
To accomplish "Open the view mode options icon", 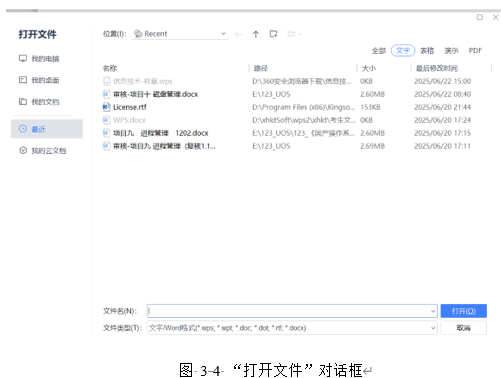I will click(x=294, y=34).
